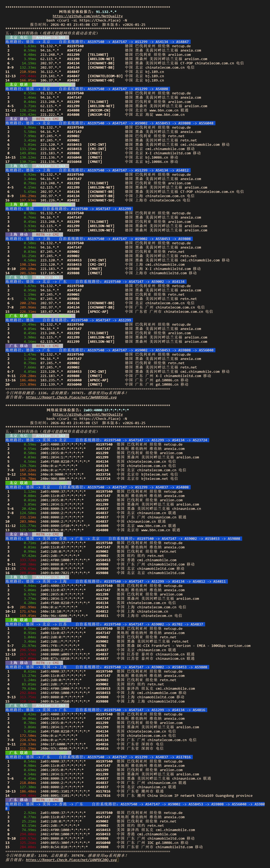Click the hop IP 211.139.*.*

(52, 384)
